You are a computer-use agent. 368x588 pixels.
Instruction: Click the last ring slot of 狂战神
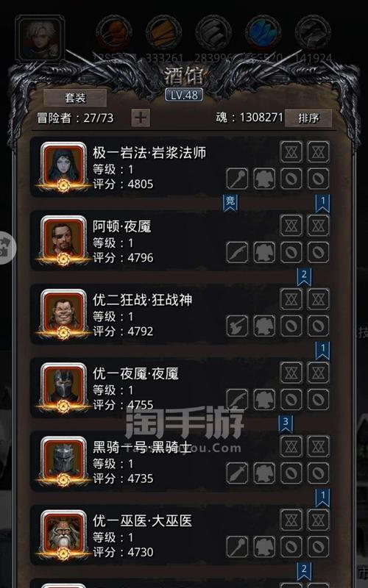[x=319, y=326]
